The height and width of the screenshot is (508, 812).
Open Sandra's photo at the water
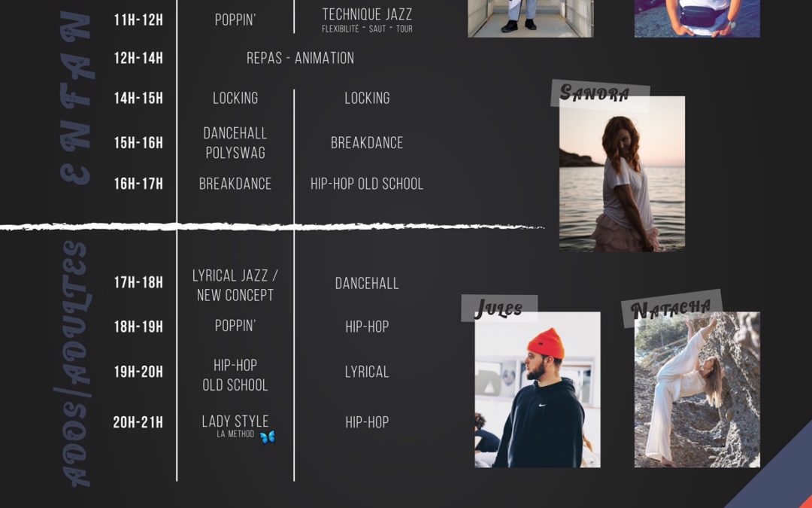coord(622,175)
